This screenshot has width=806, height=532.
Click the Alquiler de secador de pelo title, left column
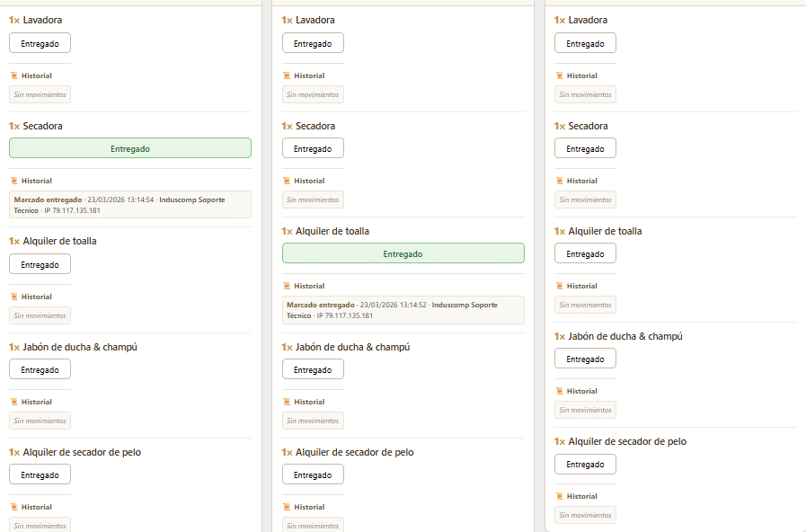coord(83,452)
